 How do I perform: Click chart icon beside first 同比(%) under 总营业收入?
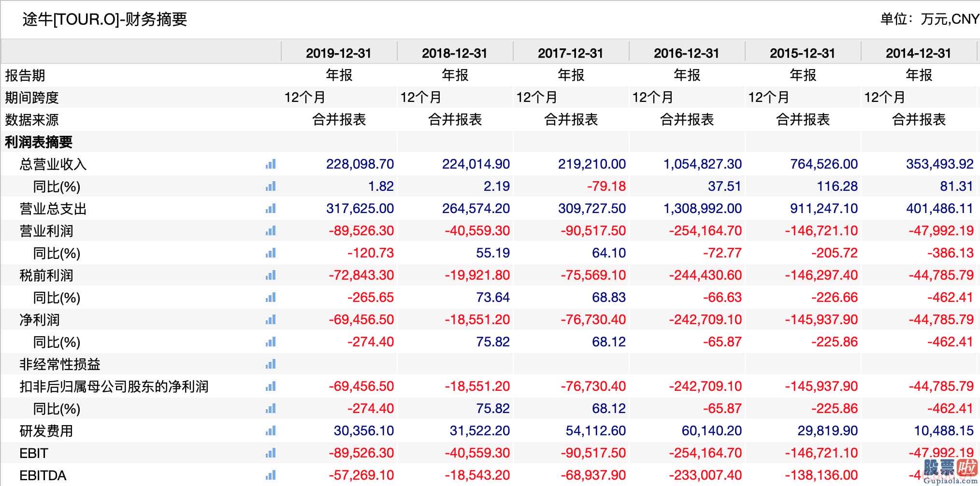(271, 186)
